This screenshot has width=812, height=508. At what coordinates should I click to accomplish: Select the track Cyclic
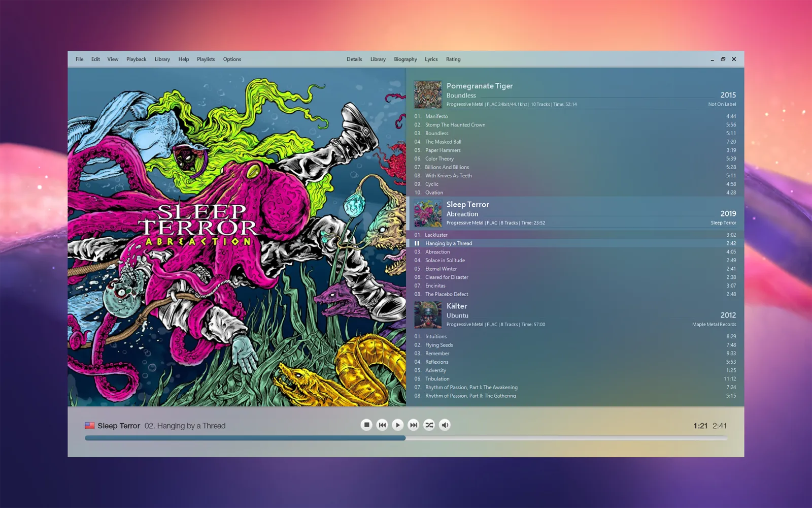point(575,184)
